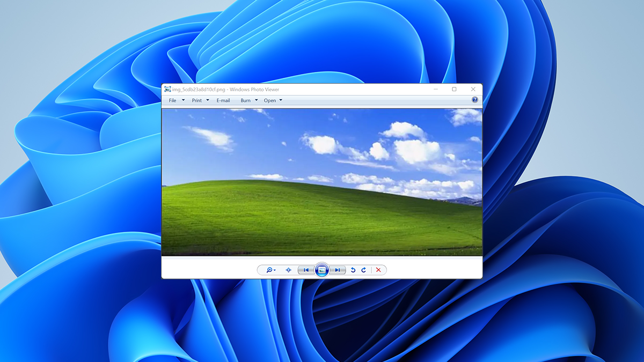Image resolution: width=644 pixels, height=362 pixels.
Task: Select the zoom magnifier tool
Action: [x=269, y=270]
